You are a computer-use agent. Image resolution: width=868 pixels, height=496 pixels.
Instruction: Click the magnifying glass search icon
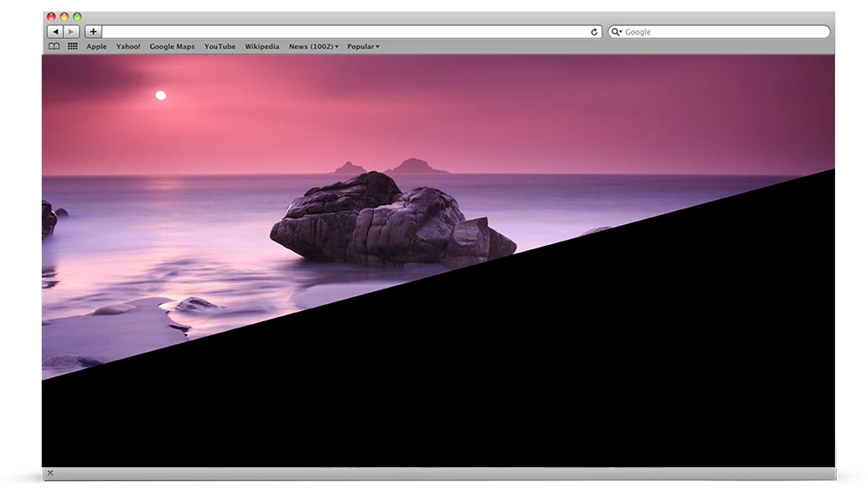616,32
